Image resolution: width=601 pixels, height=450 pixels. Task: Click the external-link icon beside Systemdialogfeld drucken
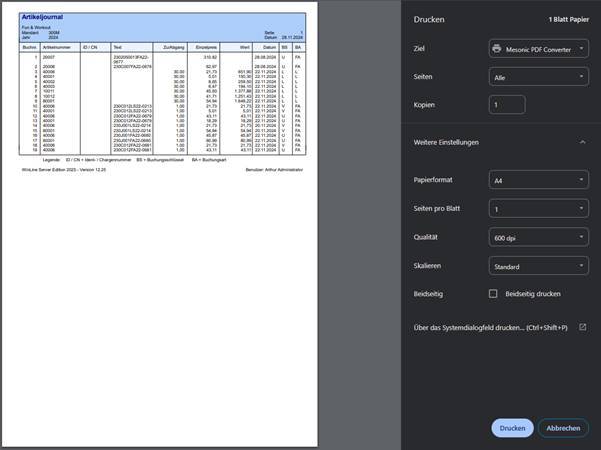(x=583, y=327)
